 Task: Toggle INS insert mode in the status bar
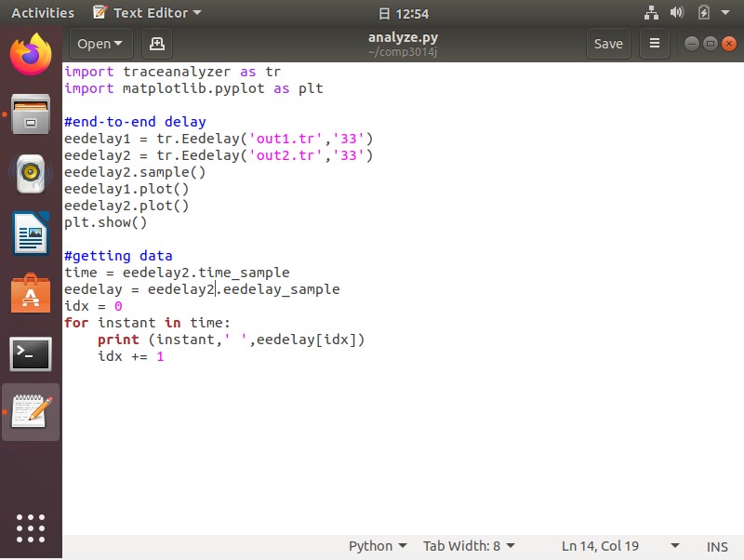(x=717, y=546)
